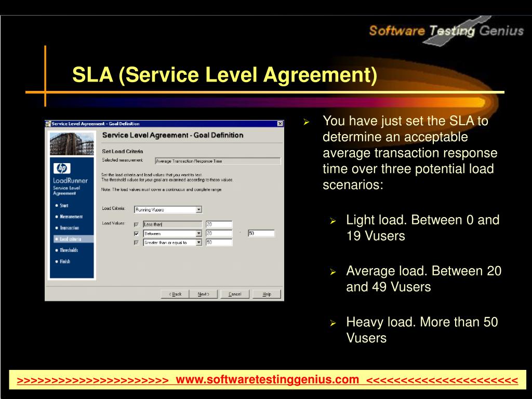Click the 'Service Level Agreement - Goal Definition' heading
The height and width of the screenshot is (399, 532).
172,135
